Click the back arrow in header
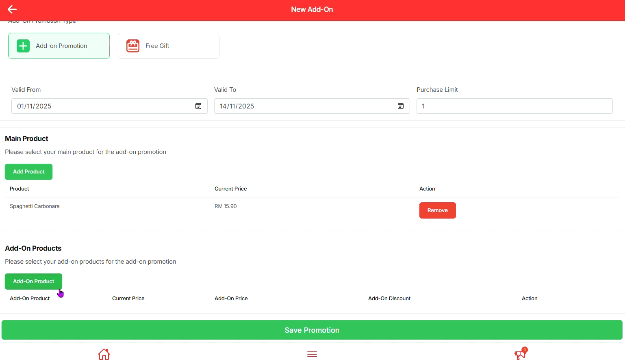Viewport: 625px width, 364px height. tap(12, 9)
